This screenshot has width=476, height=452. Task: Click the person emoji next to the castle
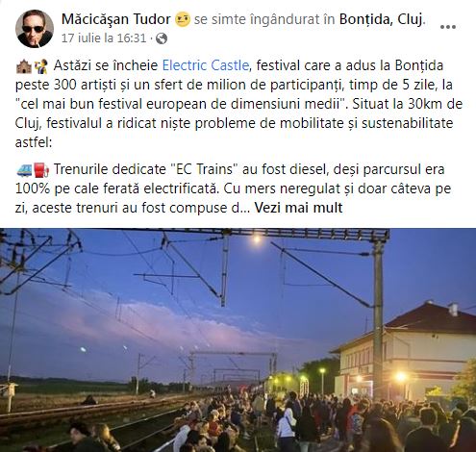pos(40,66)
